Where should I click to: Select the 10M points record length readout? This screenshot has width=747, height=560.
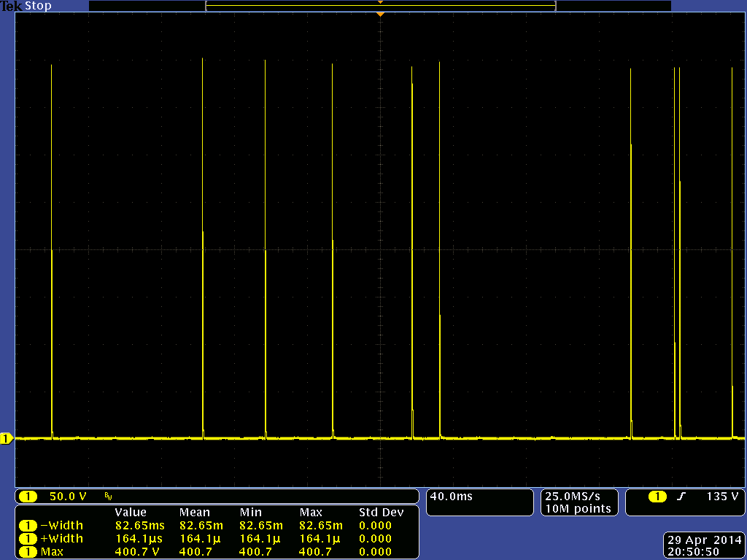point(578,508)
